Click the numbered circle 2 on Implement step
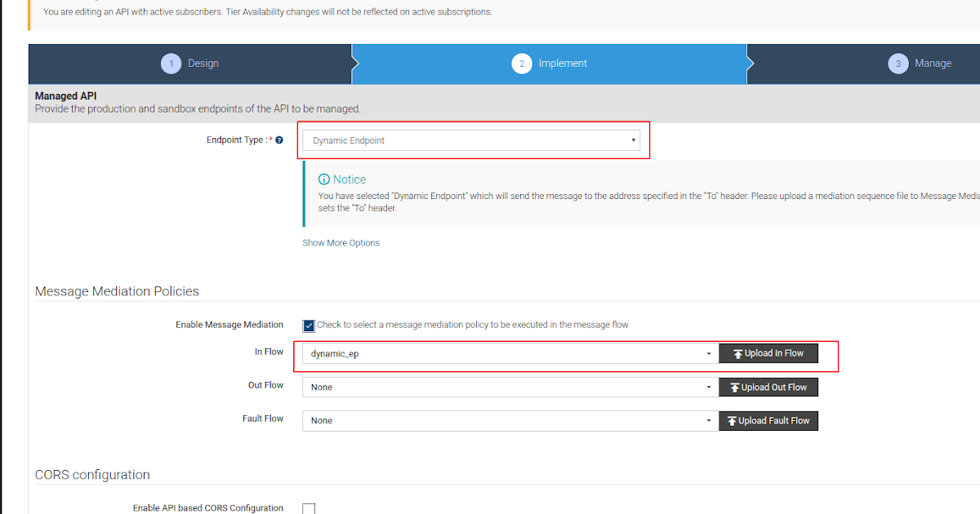Image resolution: width=980 pixels, height=514 pixels. tap(522, 63)
